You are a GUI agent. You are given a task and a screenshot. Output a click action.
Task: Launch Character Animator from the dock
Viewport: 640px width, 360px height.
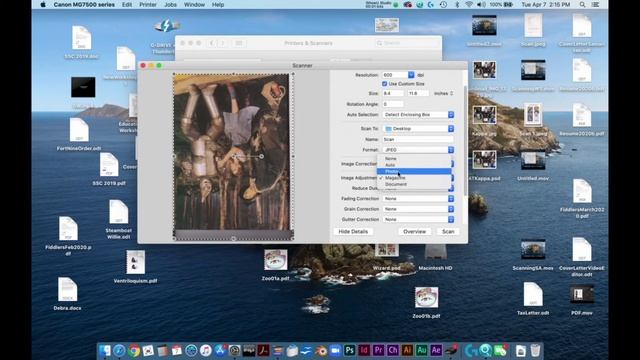pyautogui.click(x=393, y=350)
